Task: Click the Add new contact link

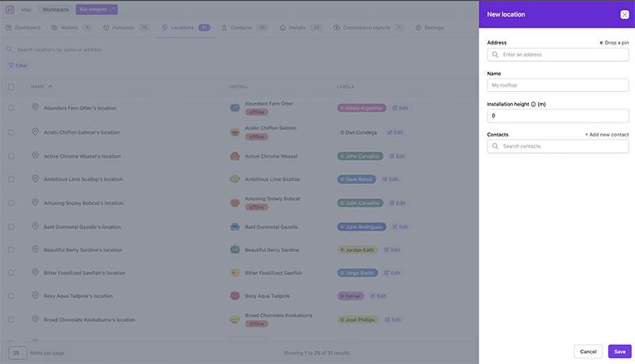Action: coord(606,135)
